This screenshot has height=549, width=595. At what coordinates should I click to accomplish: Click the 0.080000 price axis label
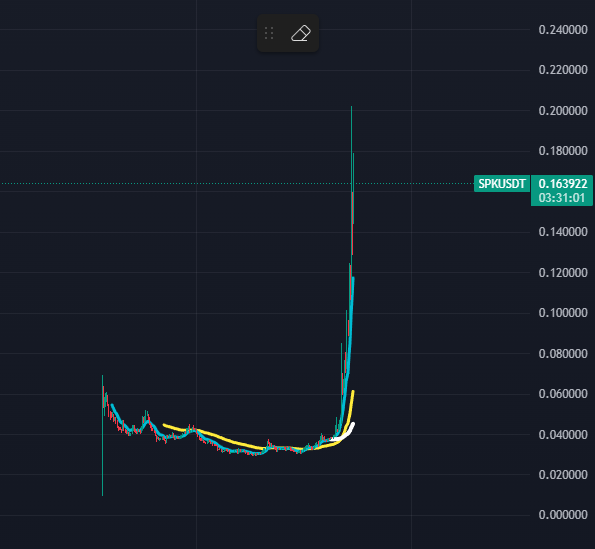pyautogui.click(x=563, y=354)
